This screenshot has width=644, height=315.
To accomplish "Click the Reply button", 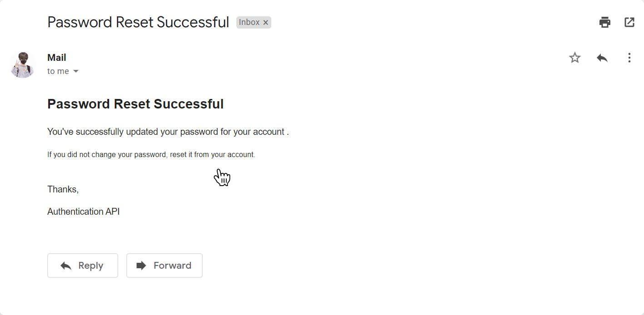I will point(82,266).
